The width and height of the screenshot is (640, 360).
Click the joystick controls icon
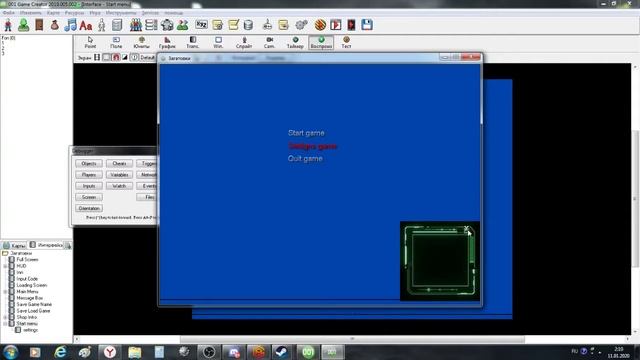(267, 25)
